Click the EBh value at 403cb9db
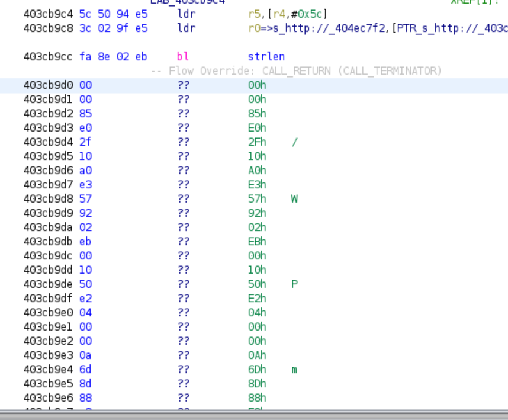The height and width of the screenshot is (420, 508). [257, 242]
